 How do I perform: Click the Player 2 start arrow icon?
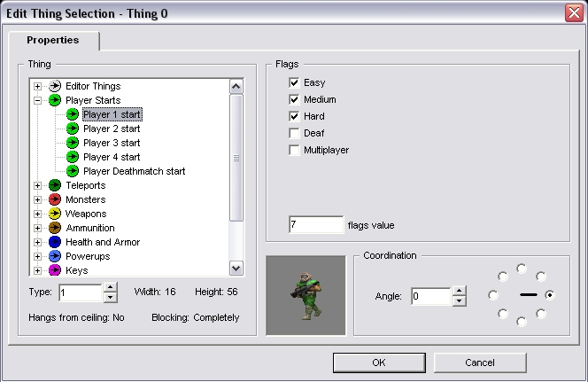click(x=73, y=129)
